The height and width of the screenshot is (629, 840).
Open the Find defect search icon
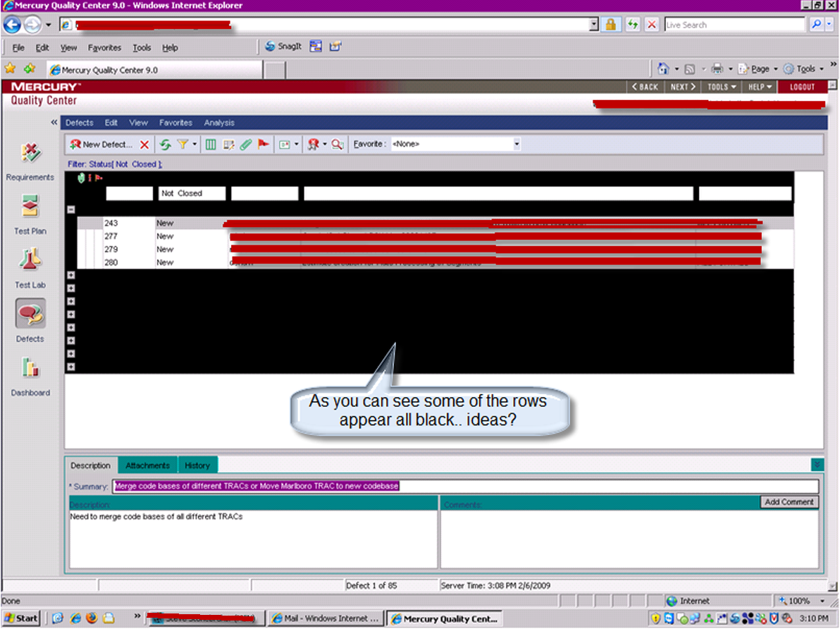point(336,144)
